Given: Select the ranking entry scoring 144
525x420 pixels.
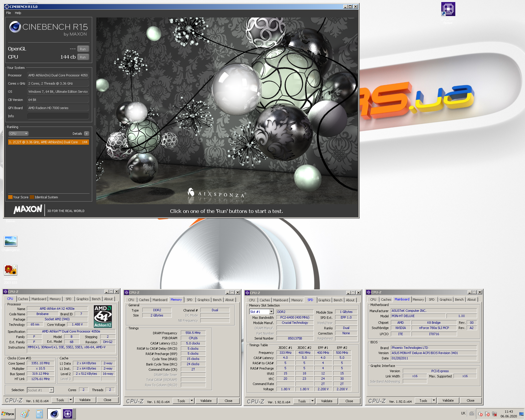Looking at the screenshot, I should (x=48, y=142).
